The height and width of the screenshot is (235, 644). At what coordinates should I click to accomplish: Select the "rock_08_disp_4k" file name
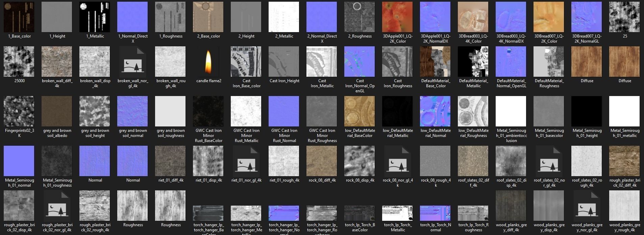pyautogui.click(x=360, y=180)
